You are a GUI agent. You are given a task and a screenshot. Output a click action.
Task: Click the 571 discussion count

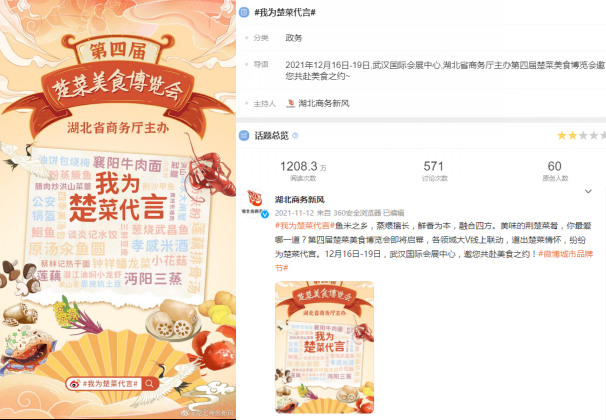(x=434, y=167)
